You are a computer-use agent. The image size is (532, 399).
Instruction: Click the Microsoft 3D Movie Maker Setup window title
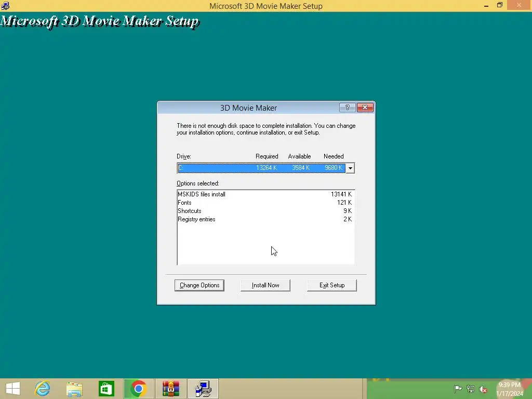265,6
